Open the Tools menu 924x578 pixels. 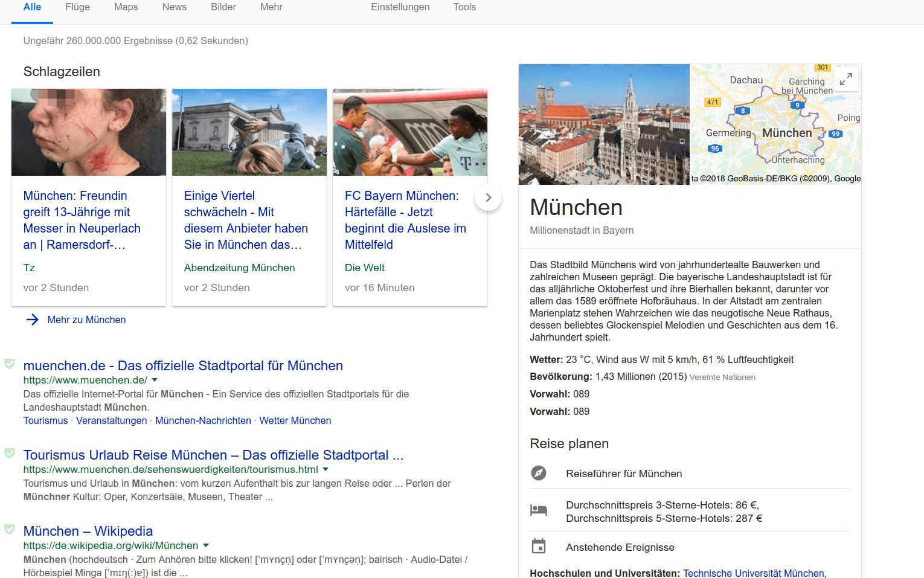pos(464,7)
